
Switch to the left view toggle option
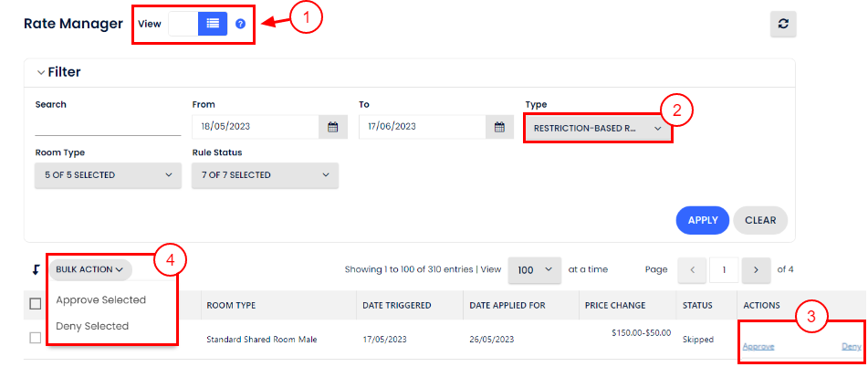[183, 24]
